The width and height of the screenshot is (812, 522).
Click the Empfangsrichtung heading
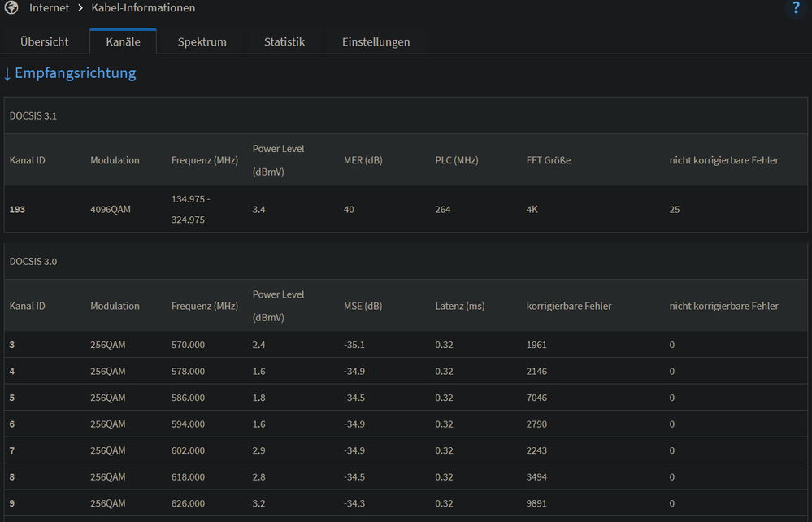click(76, 73)
